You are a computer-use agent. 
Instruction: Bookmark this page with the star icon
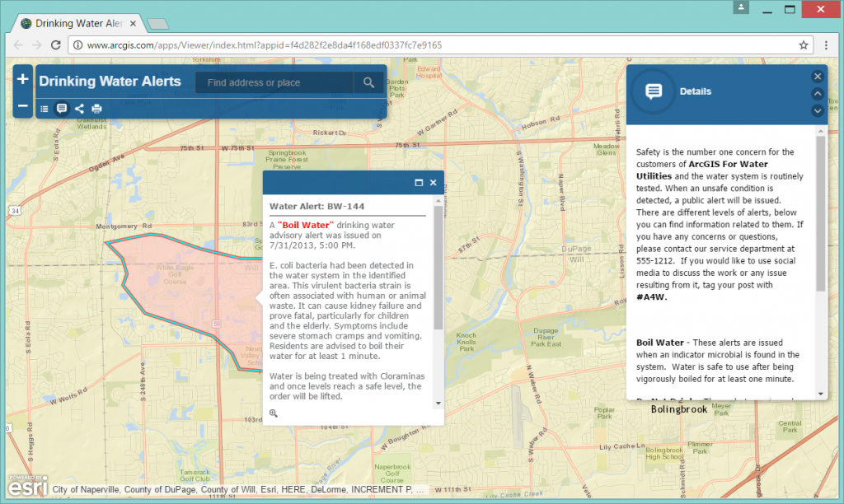coord(804,45)
